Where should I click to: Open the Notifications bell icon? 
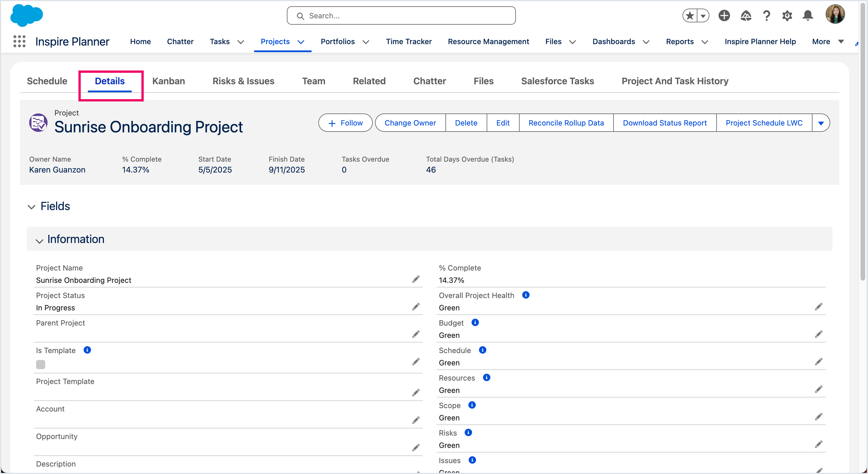tap(808, 15)
